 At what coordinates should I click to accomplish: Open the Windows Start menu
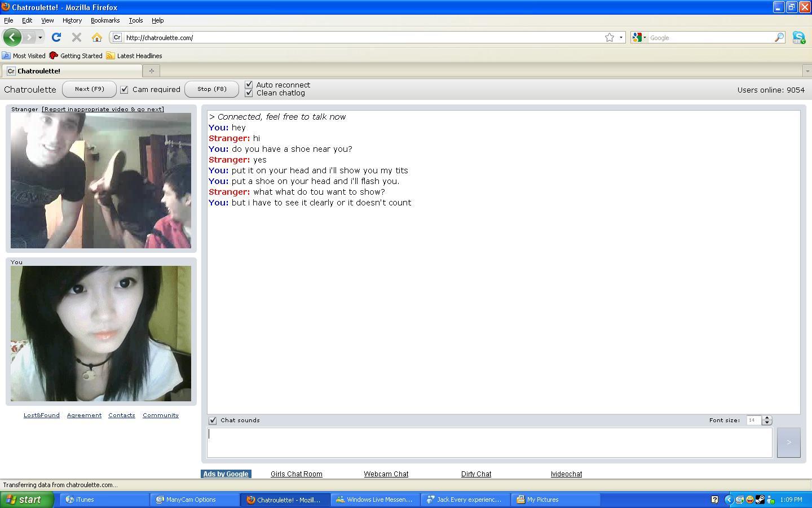[x=27, y=500]
